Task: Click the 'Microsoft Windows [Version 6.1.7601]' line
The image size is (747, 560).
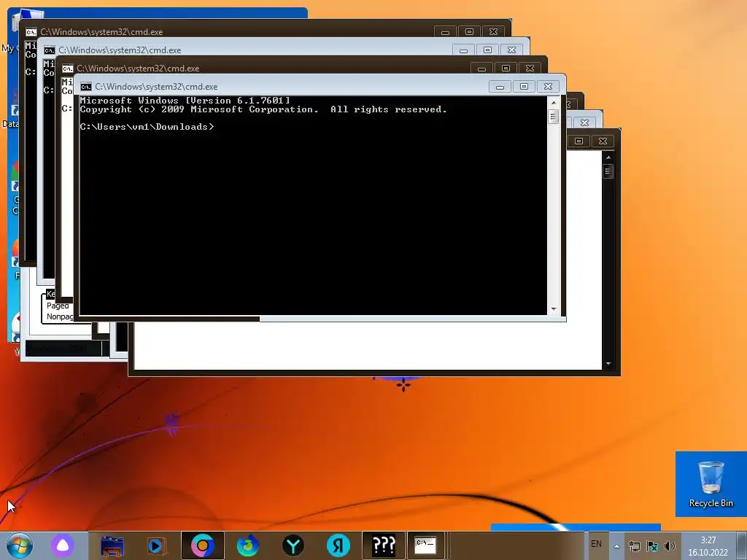Action: (185, 101)
